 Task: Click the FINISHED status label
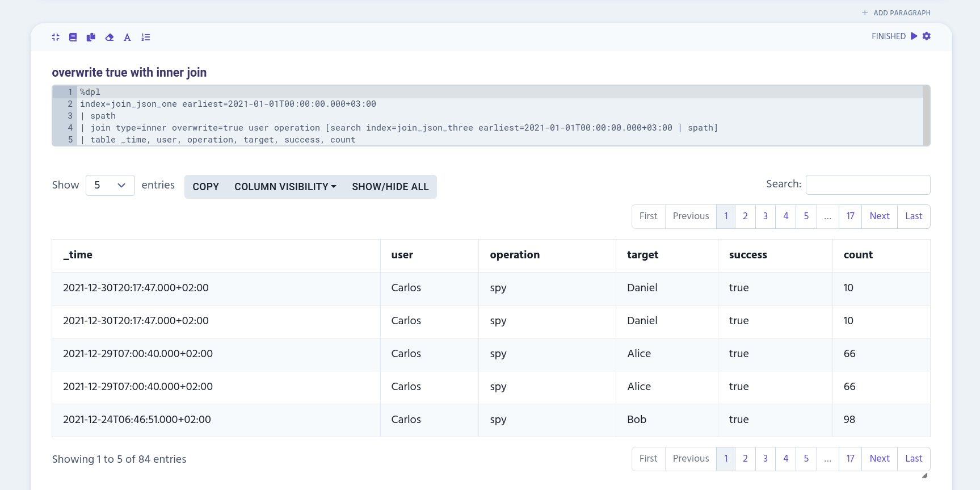tap(889, 36)
